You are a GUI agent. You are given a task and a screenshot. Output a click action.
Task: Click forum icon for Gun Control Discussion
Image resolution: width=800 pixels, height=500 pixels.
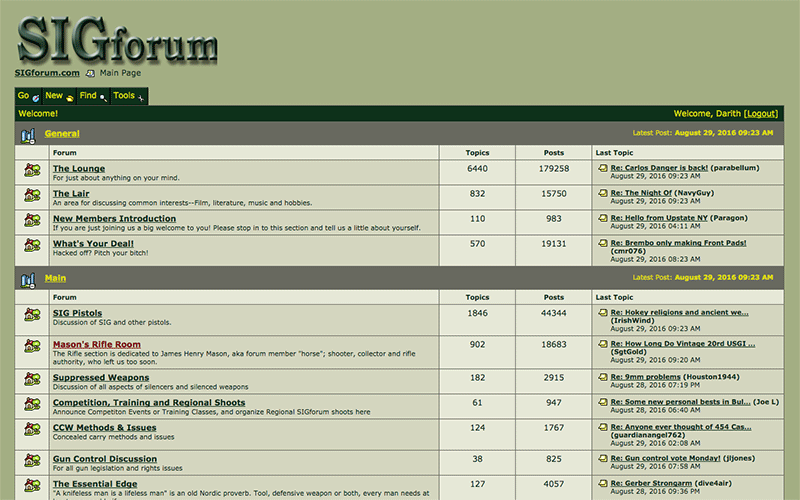(32, 461)
